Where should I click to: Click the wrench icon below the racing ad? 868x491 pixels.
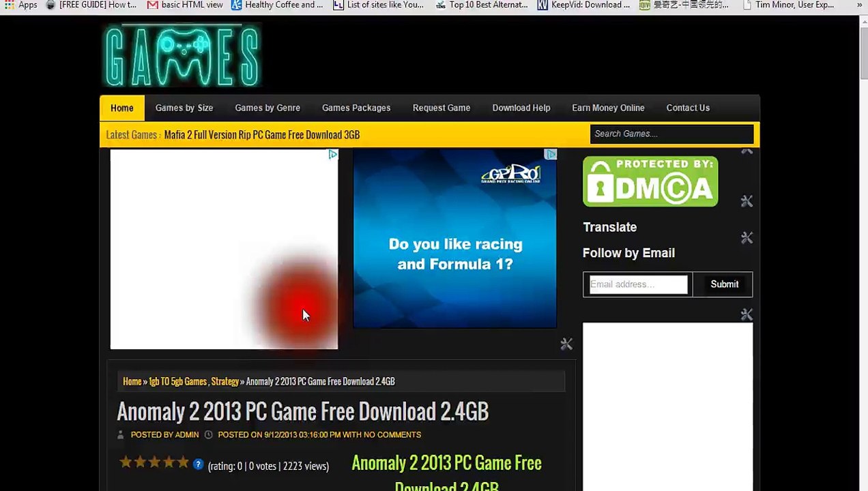(x=566, y=344)
